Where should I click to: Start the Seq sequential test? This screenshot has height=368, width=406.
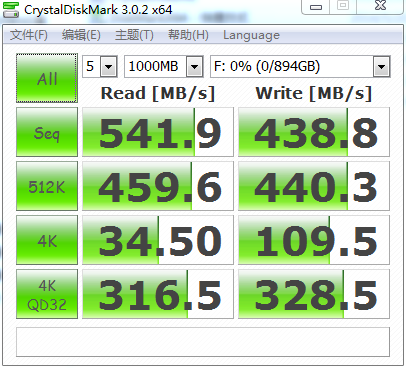(x=47, y=132)
